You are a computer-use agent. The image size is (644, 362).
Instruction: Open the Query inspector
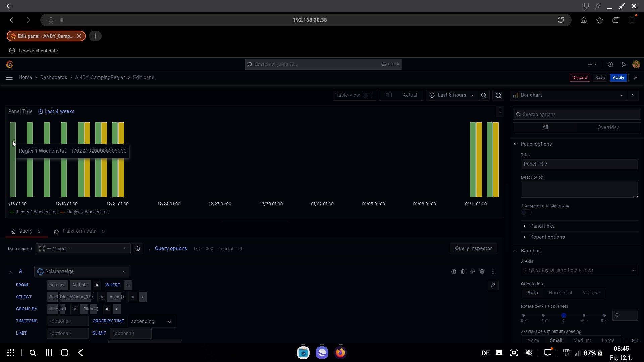coord(473,249)
